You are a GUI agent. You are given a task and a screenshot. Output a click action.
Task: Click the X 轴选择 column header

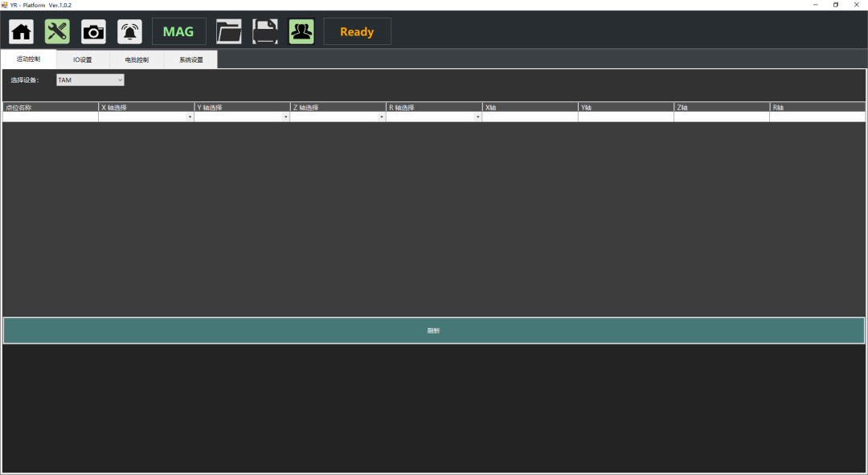click(146, 108)
